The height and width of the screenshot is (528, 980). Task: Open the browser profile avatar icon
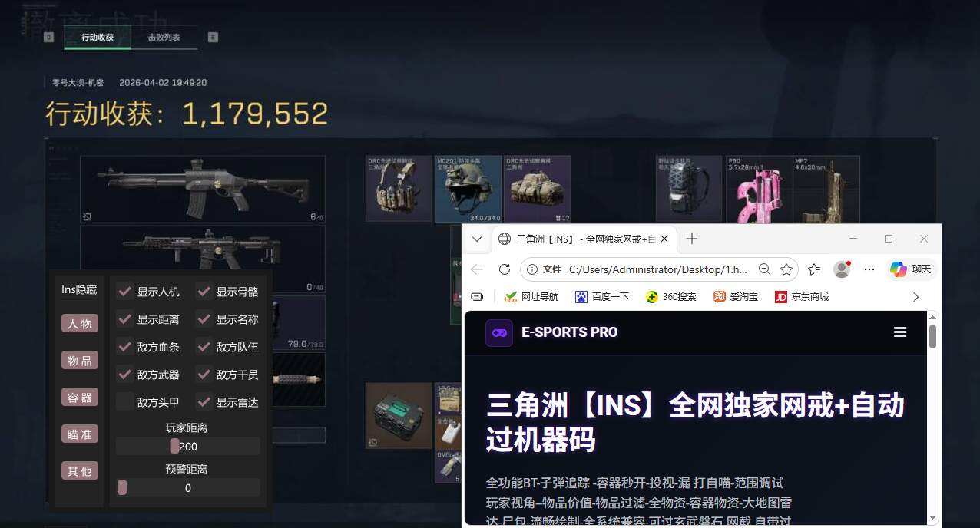pos(842,269)
